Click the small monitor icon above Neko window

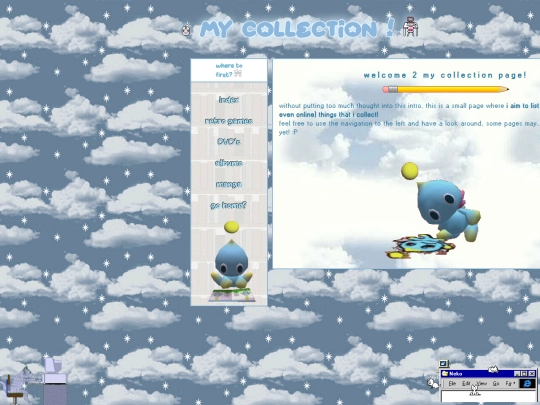[x=443, y=364]
